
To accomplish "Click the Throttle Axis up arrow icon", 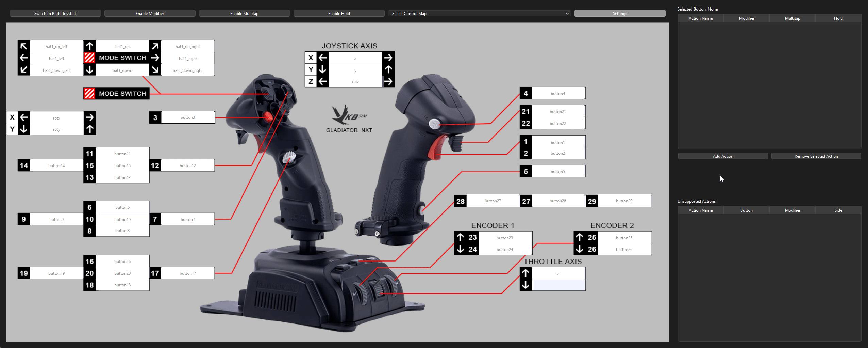I will tap(525, 273).
